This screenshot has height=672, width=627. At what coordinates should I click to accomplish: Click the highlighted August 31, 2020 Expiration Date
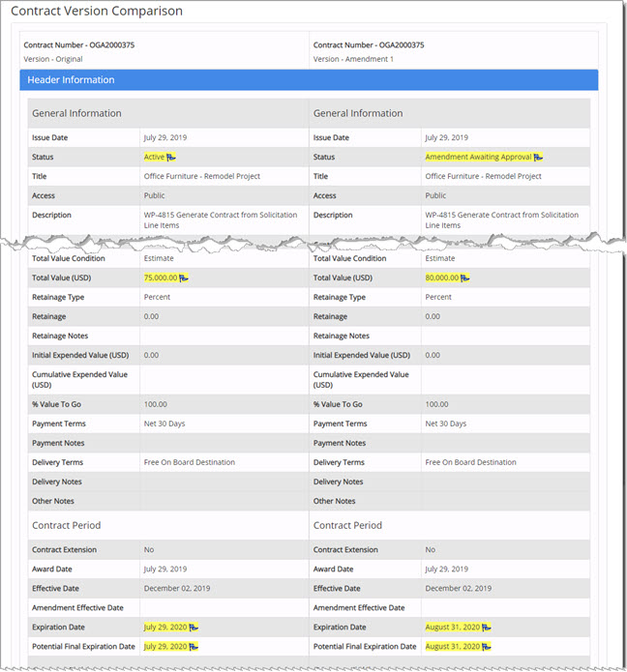(453, 627)
